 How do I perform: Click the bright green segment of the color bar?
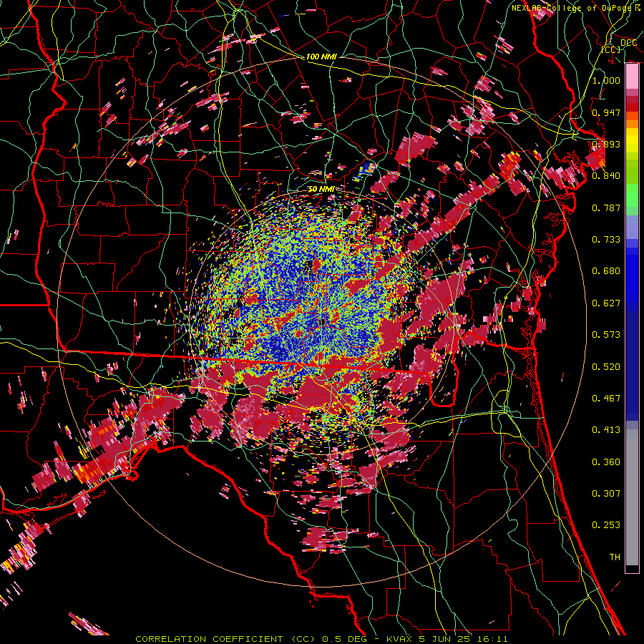(632, 195)
